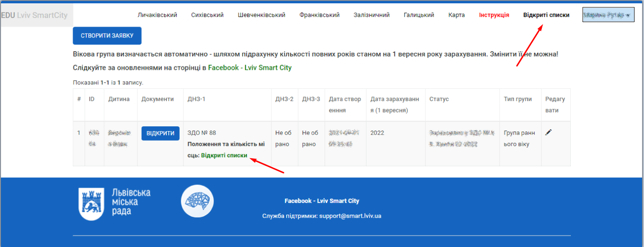
Task: Open the Личаківський district menu item
Action: click(x=157, y=15)
